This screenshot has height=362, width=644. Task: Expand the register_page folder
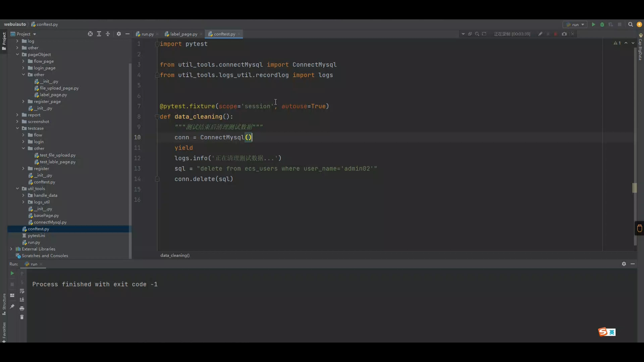pyautogui.click(x=23, y=101)
